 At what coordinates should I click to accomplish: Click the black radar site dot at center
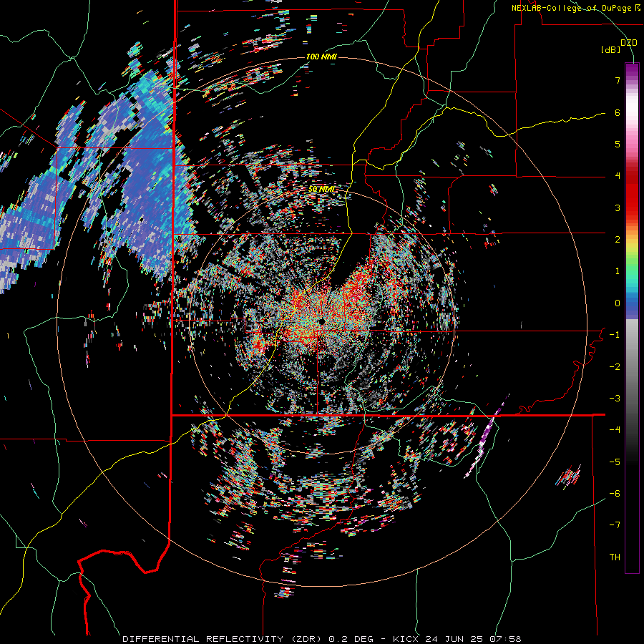click(x=321, y=321)
